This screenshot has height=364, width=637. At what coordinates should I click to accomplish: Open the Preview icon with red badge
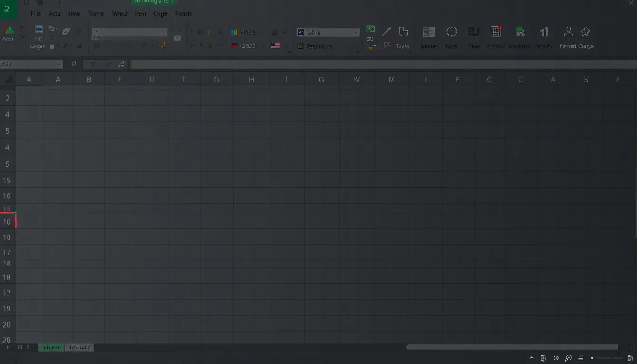pos(496,32)
